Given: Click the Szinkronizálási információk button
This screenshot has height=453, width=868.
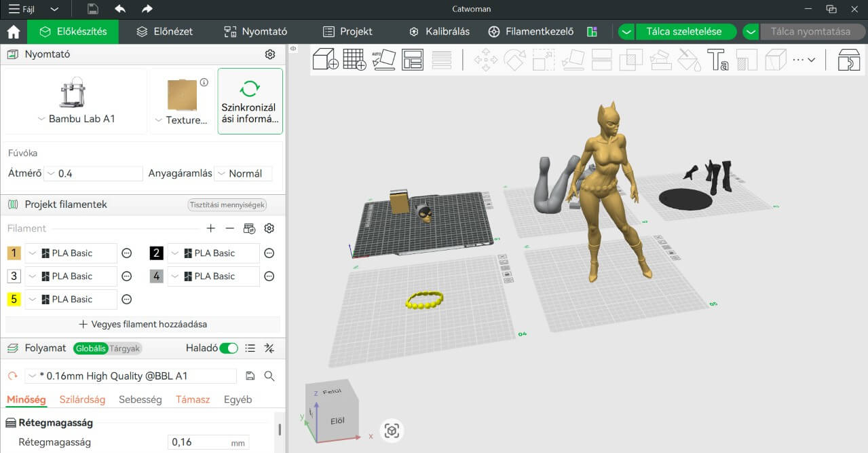Looking at the screenshot, I should [250, 101].
